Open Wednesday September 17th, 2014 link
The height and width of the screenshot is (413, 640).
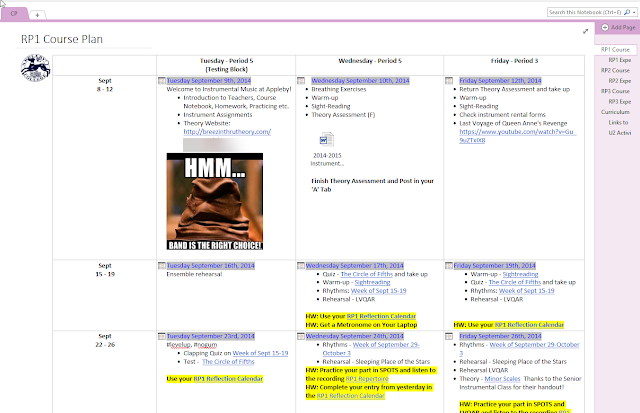point(355,266)
